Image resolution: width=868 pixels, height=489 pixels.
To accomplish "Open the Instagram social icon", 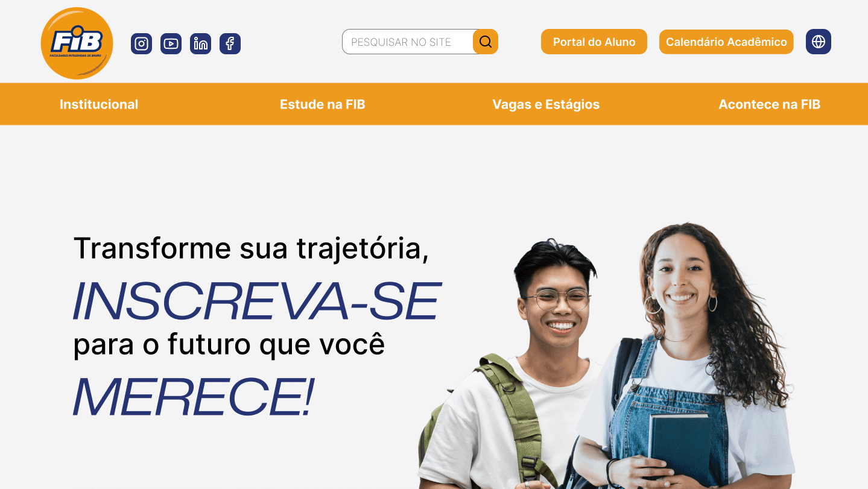I will [x=141, y=43].
